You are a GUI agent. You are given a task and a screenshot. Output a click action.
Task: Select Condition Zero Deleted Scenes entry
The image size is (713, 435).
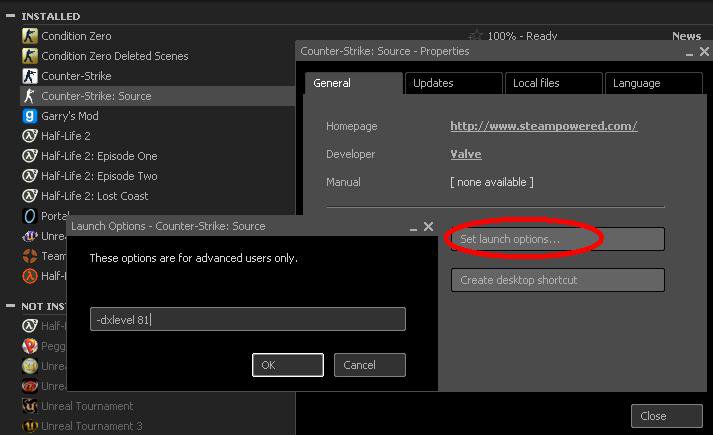[x=115, y=56]
